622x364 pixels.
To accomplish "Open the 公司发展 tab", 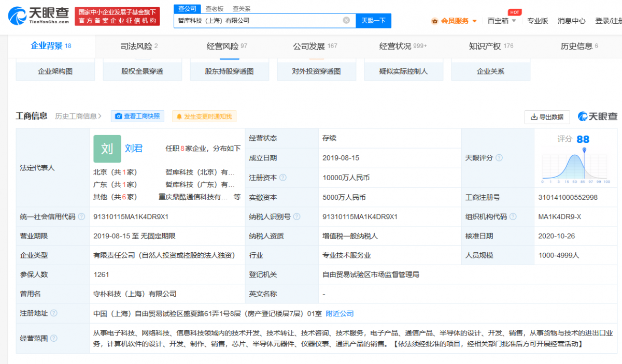I will click(x=315, y=46).
